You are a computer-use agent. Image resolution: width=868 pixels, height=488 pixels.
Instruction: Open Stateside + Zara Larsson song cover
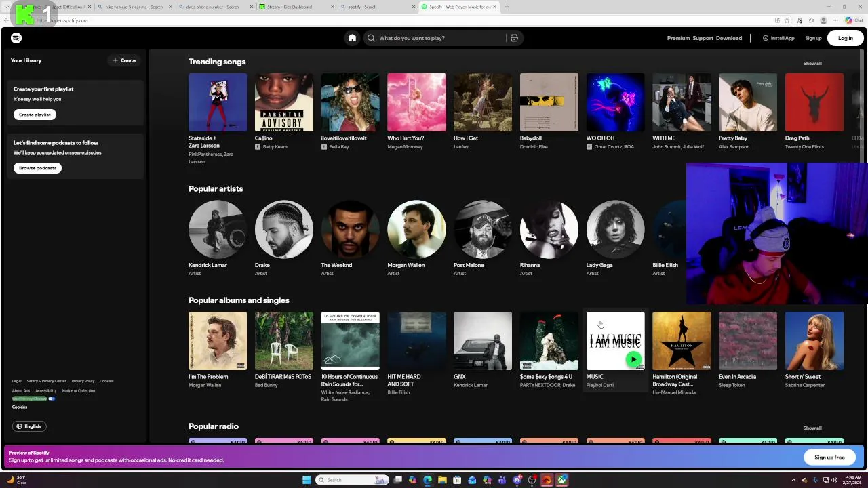coord(218,102)
